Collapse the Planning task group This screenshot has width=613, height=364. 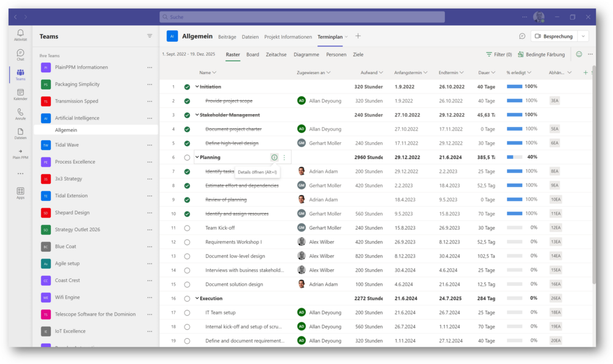[x=197, y=157]
